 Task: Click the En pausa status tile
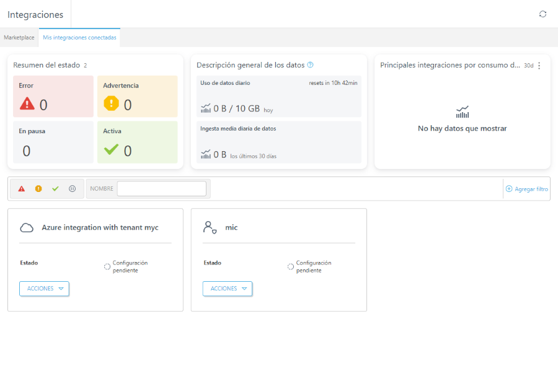click(53, 142)
